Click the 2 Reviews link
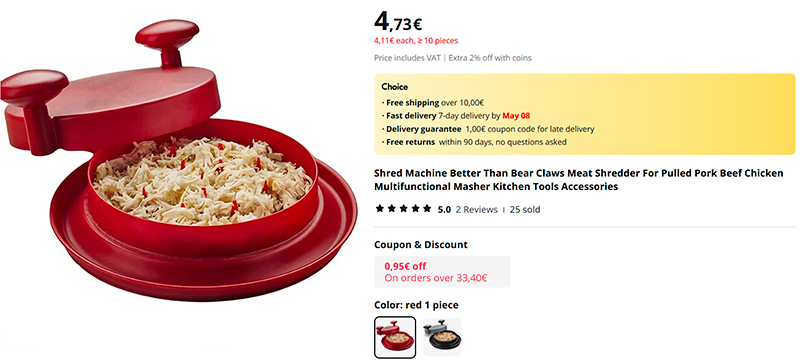 477,209
